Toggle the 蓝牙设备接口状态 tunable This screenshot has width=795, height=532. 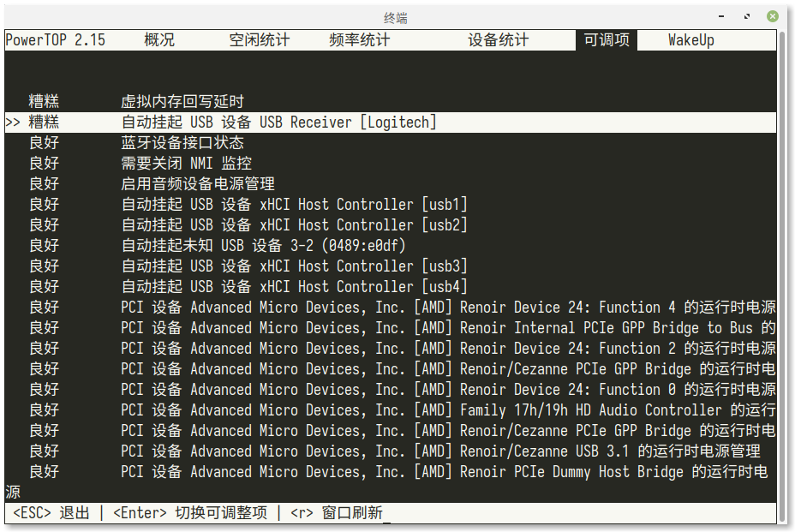point(182,143)
